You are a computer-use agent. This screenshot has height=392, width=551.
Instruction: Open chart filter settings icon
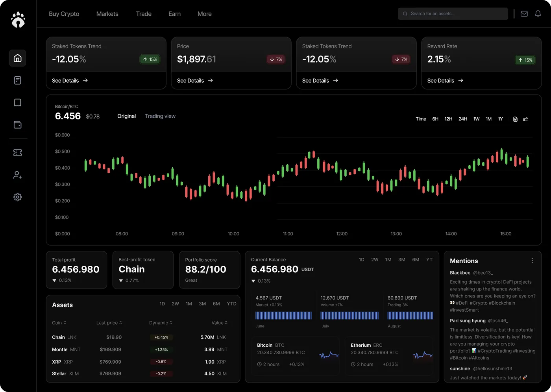point(525,119)
